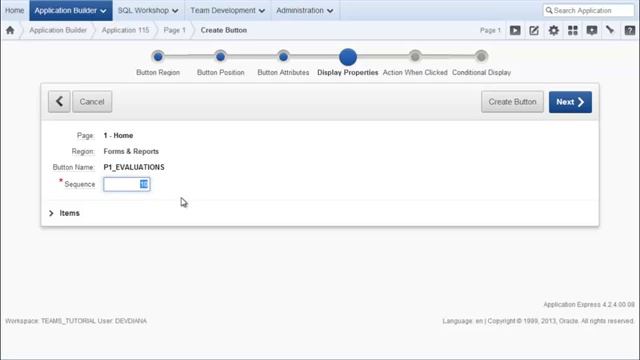
Task: Open the comment bubble icon in the toolbar
Action: click(592, 30)
